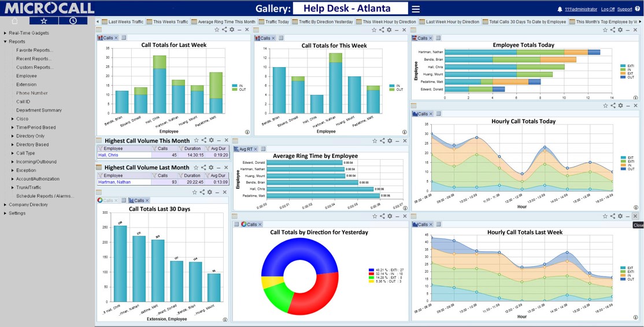Select the This Weeks Traffic tab
This screenshot has height=327, width=644.
click(171, 22)
